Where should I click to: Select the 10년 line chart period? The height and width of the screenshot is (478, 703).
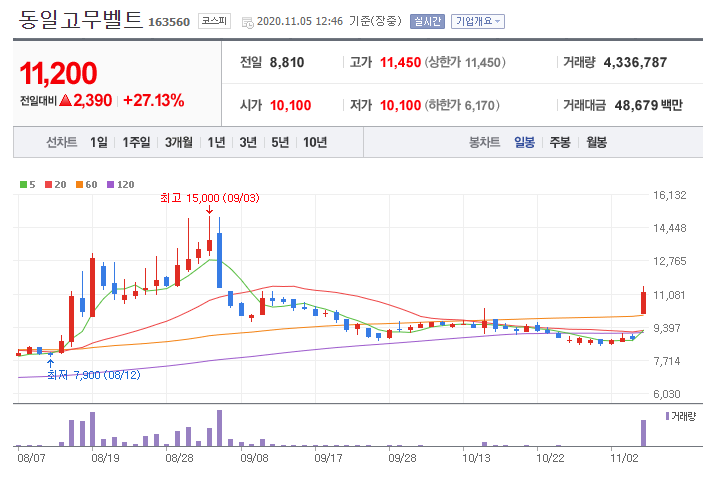(x=315, y=142)
